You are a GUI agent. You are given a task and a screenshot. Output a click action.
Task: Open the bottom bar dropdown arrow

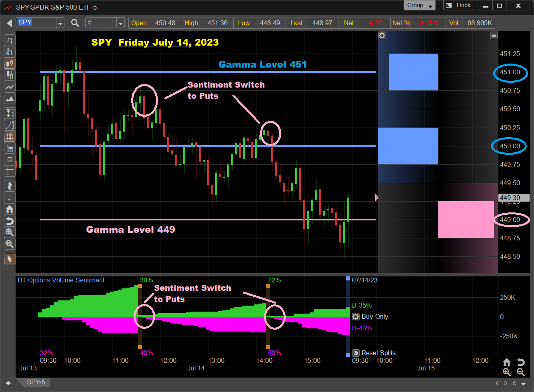click(524, 384)
